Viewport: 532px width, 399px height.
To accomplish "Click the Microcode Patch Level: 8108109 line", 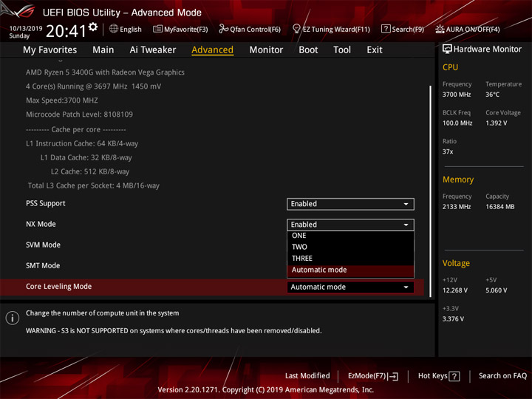I will [79, 115].
